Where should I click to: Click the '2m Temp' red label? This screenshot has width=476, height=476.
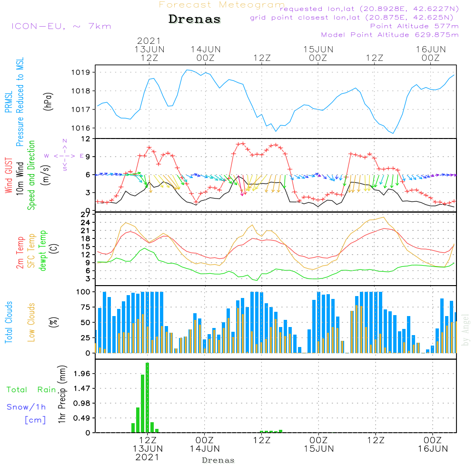[20, 253]
